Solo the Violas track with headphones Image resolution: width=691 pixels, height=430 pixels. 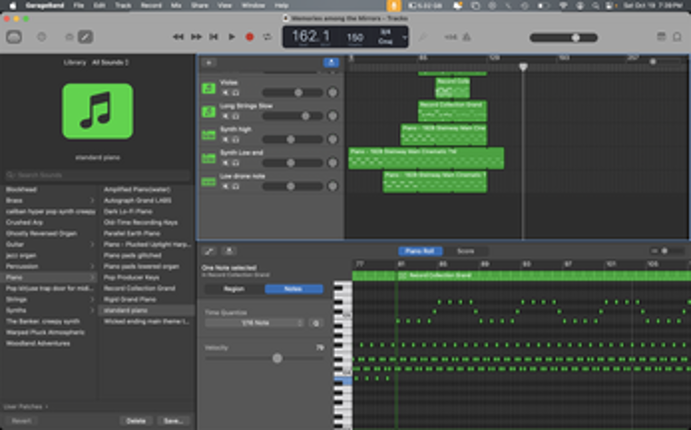(x=236, y=93)
